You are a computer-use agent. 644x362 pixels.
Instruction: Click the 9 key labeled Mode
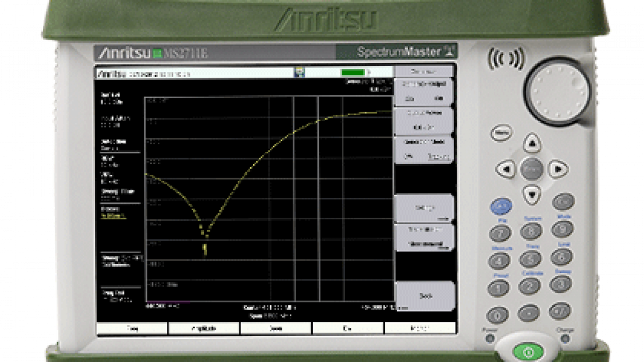coord(562,228)
